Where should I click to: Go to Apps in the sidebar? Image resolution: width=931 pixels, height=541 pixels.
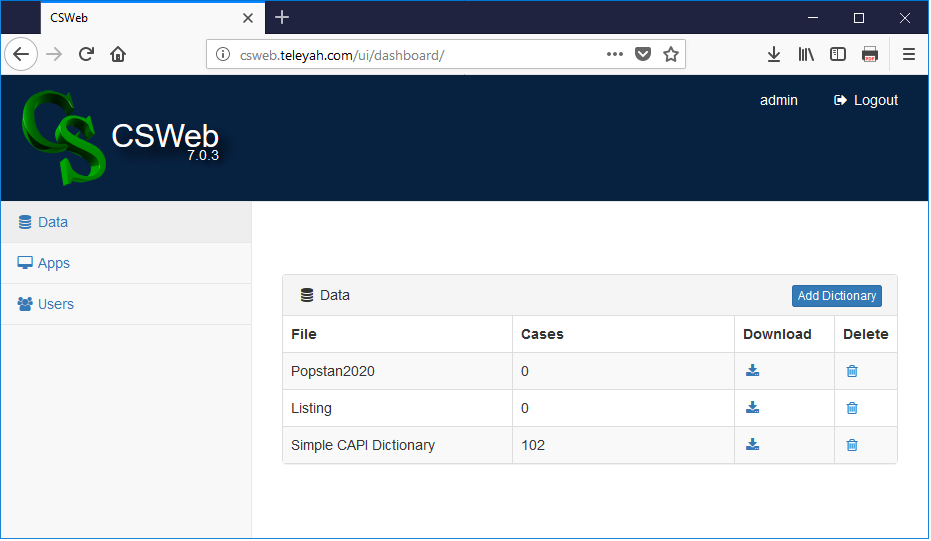53,263
